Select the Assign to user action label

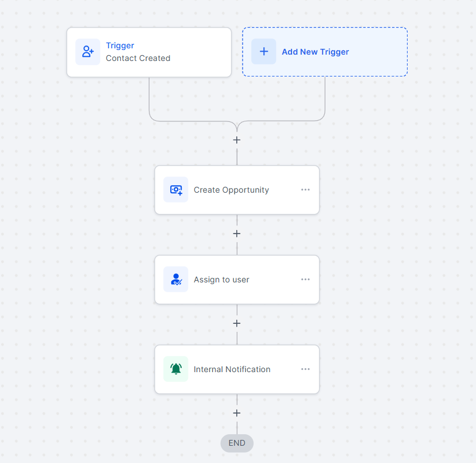pos(221,280)
